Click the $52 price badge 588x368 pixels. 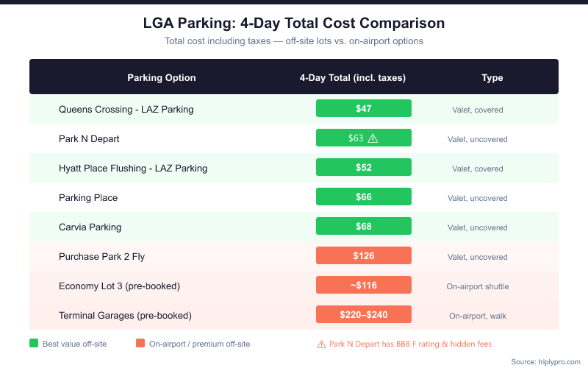(x=364, y=168)
